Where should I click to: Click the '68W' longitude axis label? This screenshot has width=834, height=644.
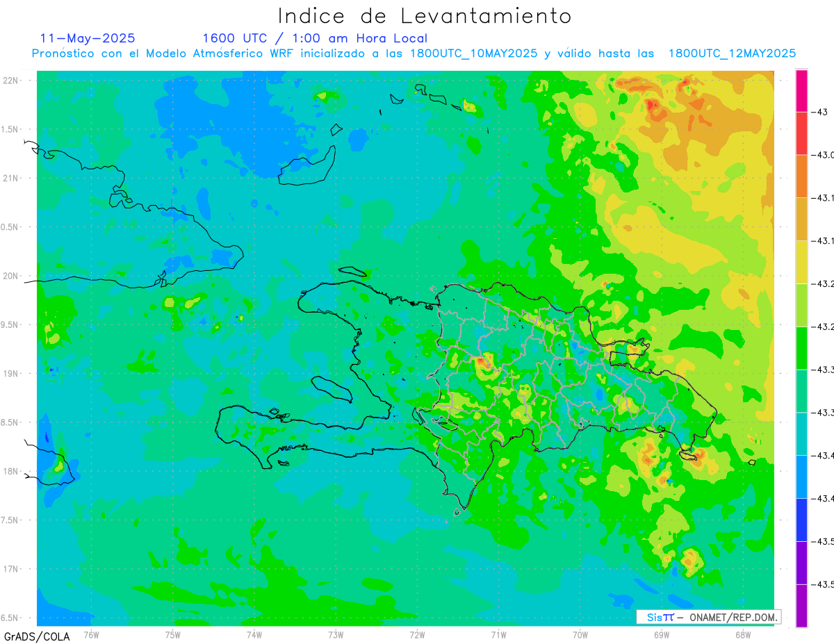coord(743,634)
